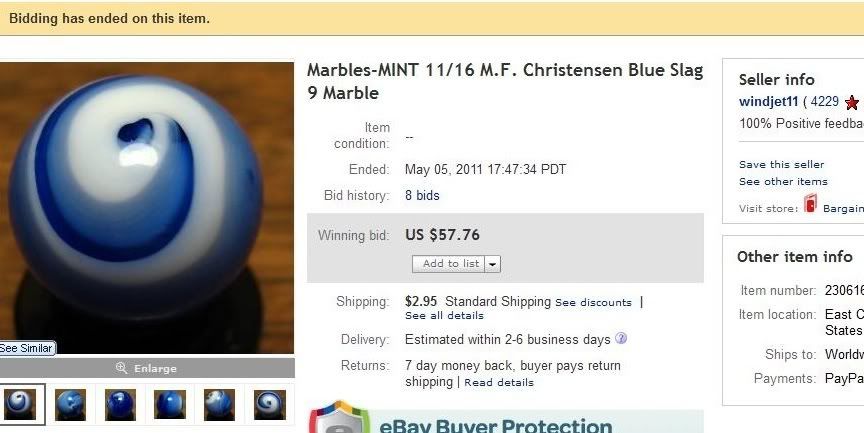Select the first white swirl marble thumbnail
The height and width of the screenshot is (433, 864).
(20, 404)
